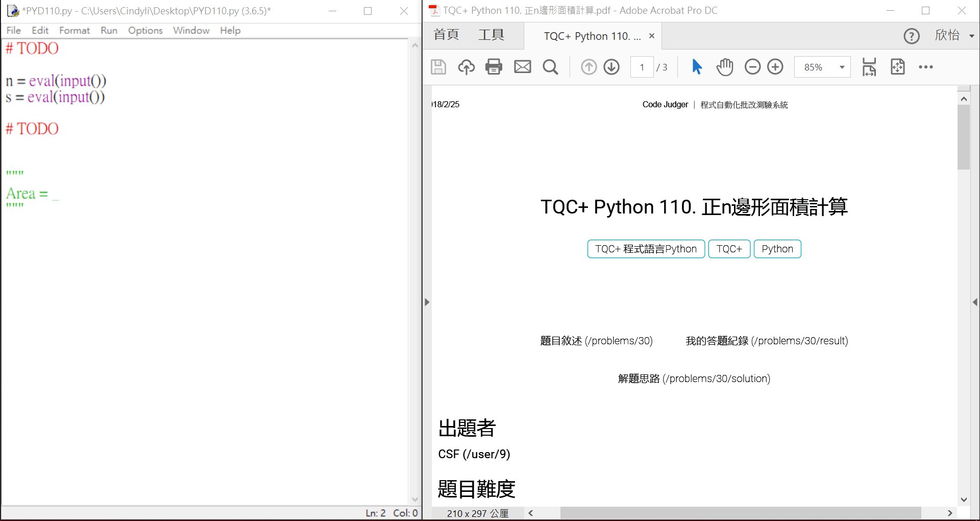Open the Window menu in IDLE
Image resolution: width=980 pixels, height=521 pixels.
click(x=191, y=30)
